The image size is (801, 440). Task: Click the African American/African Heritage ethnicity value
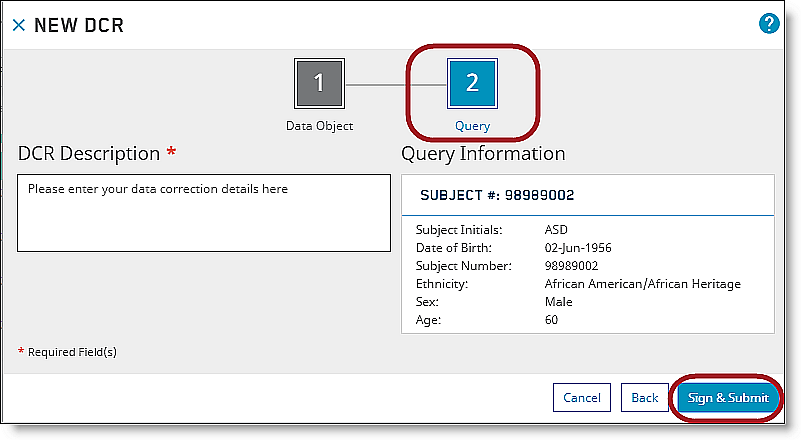click(643, 284)
